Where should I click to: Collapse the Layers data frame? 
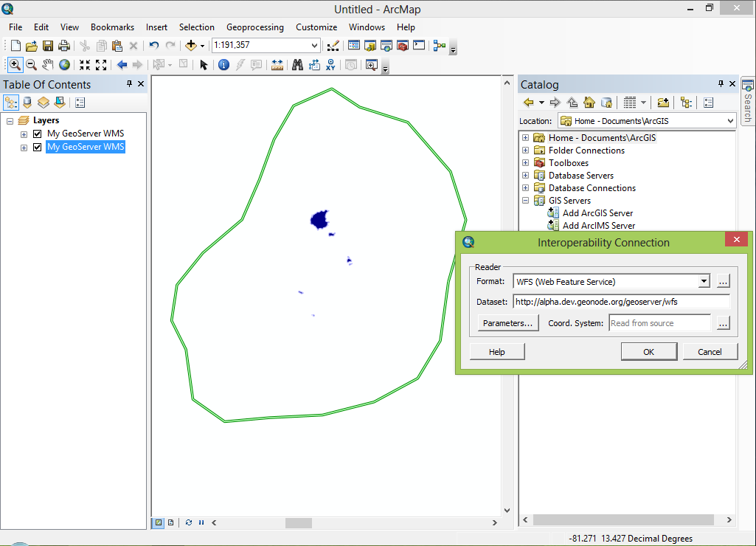click(10, 121)
